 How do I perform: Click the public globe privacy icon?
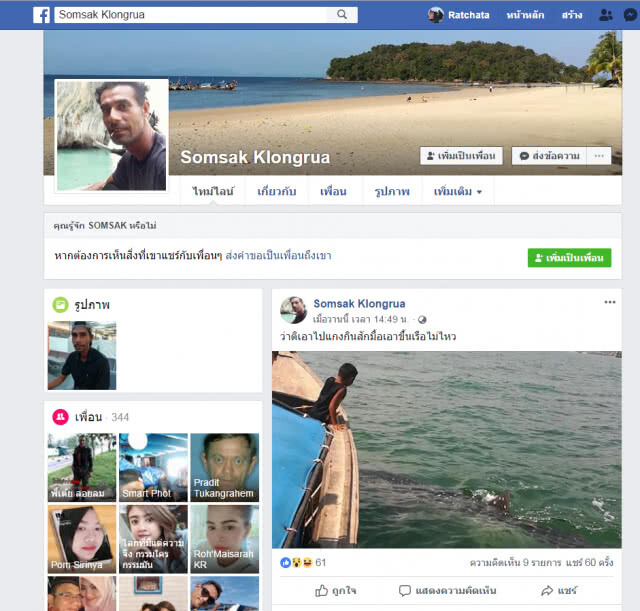click(422, 320)
